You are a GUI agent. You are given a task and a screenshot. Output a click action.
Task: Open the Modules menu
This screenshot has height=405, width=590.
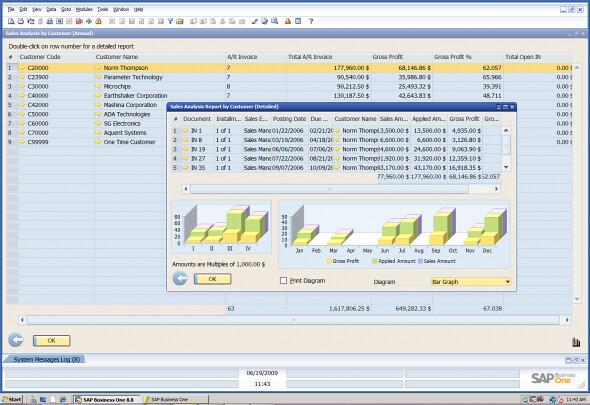[x=84, y=9]
